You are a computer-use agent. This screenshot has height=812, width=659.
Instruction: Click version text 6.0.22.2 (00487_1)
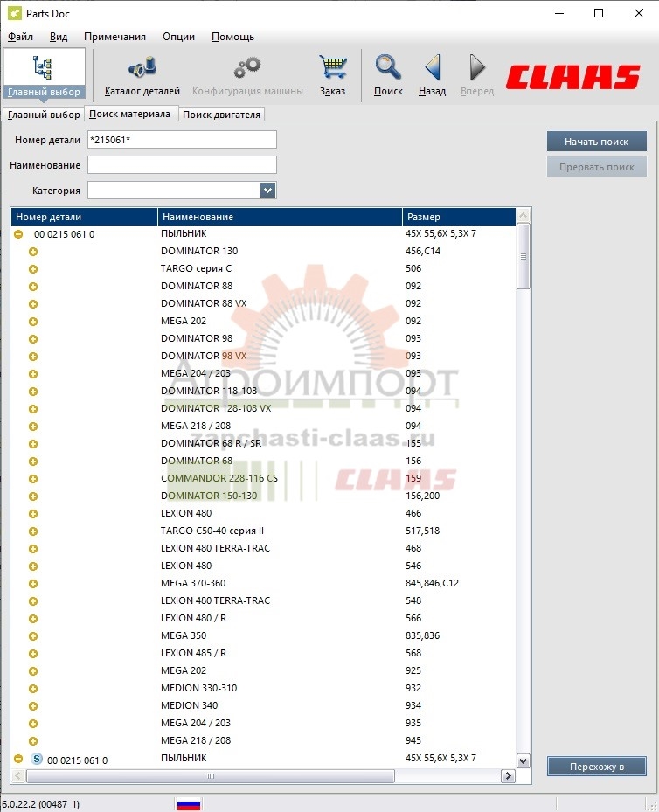[x=40, y=804]
